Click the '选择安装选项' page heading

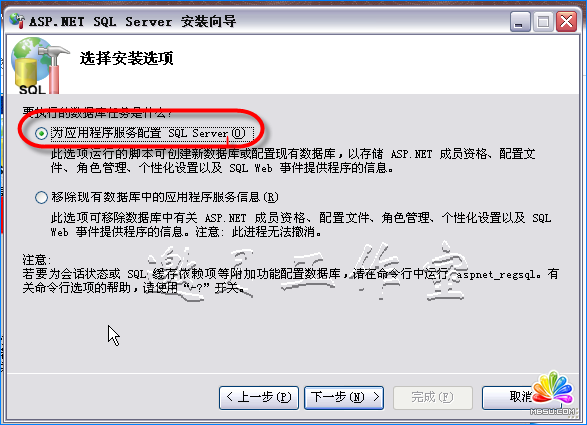point(127,58)
